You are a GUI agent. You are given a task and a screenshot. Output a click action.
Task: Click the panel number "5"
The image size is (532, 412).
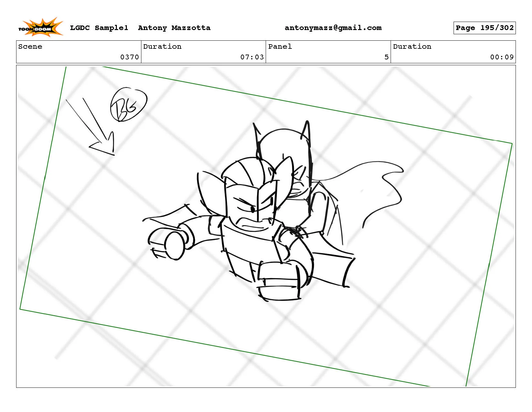tap(386, 57)
